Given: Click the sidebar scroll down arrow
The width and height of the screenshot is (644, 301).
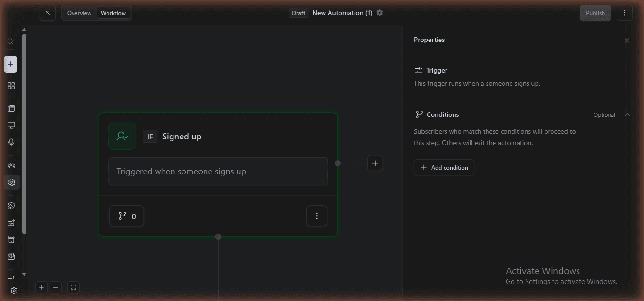Looking at the screenshot, I should coord(24,274).
